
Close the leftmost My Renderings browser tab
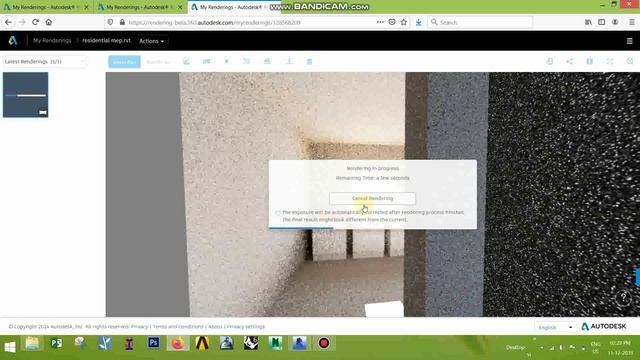pyautogui.click(x=86, y=7)
